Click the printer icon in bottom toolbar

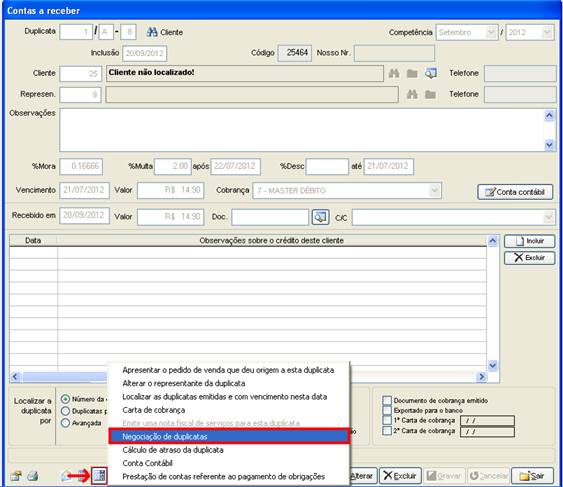(x=33, y=476)
